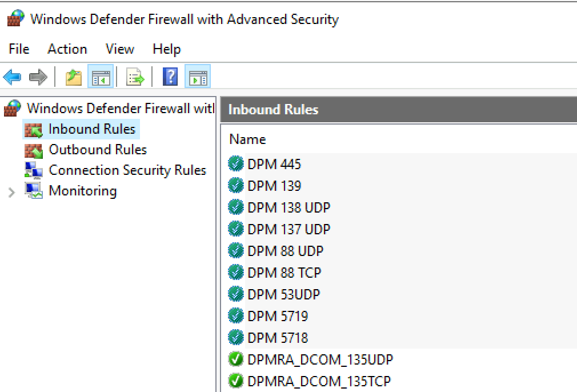Click the Up one level folder icon
The image size is (577, 392).
click(x=74, y=77)
